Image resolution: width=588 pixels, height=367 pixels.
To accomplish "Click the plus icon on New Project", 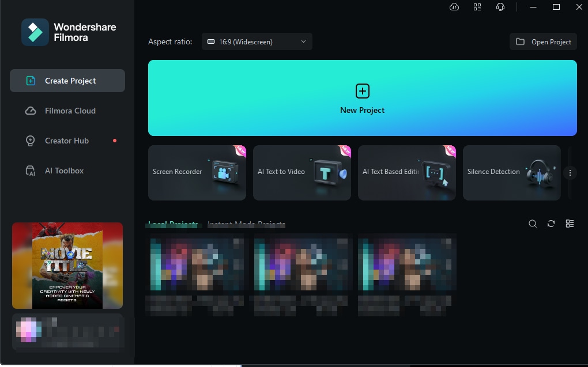I will pyautogui.click(x=362, y=91).
